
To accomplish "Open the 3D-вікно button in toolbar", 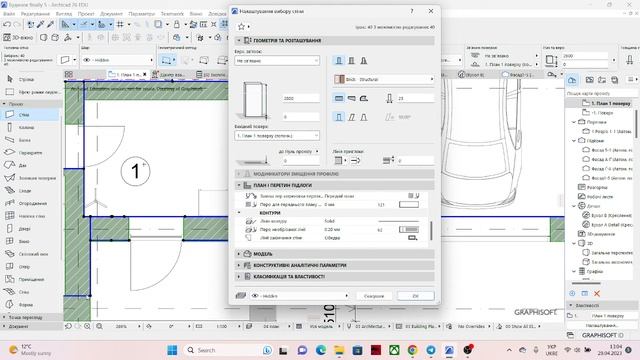I will pyautogui.click(x=18, y=38).
